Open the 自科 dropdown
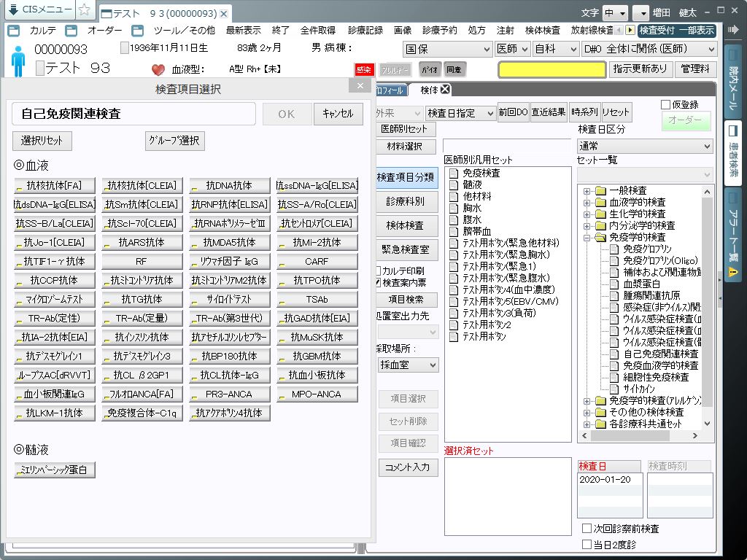 click(x=555, y=49)
